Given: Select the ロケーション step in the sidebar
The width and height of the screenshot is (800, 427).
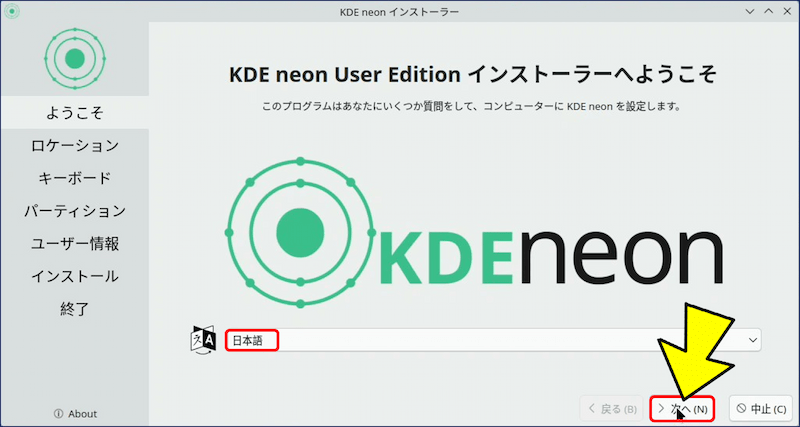Looking at the screenshot, I should (74, 145).
